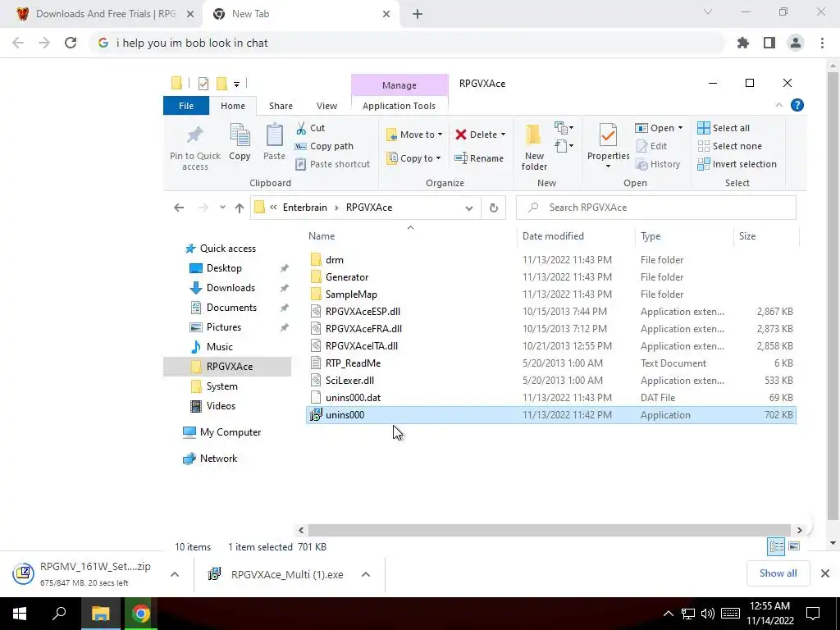Click Search RPGVXAce field
Viewport: 840px width, 630px height.
(656, 208)
